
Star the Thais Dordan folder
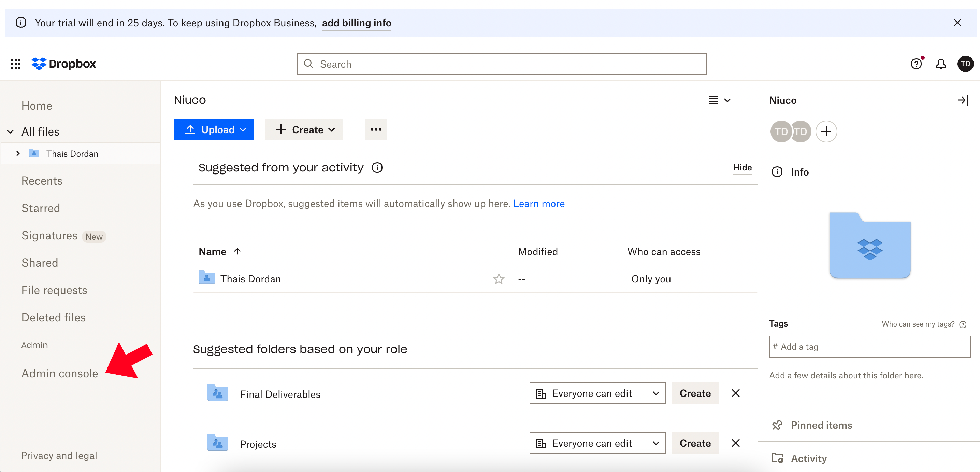click(499, 279)
